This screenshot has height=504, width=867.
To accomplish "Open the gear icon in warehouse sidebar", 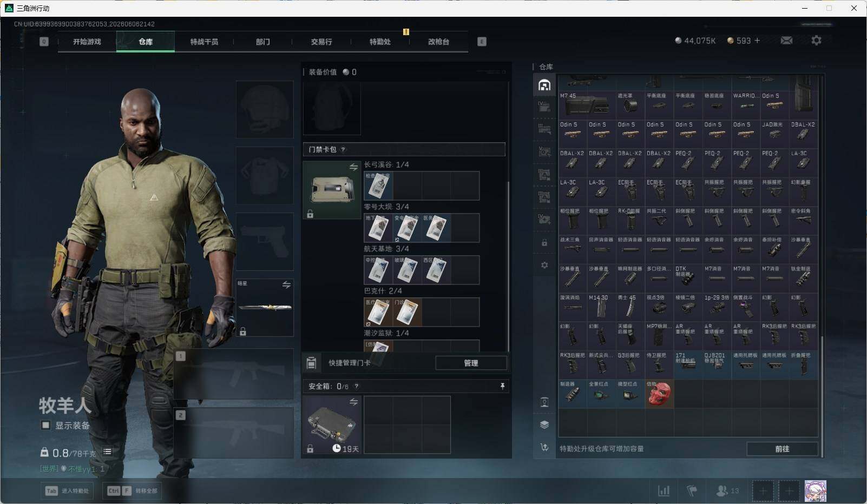I will [544, 265].
